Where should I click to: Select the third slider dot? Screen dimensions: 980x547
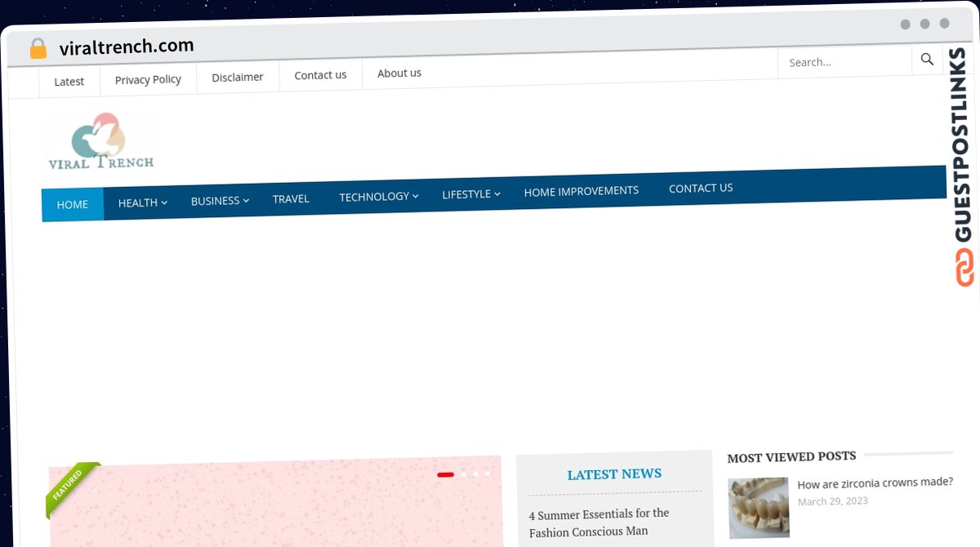[x=476, y=474]
